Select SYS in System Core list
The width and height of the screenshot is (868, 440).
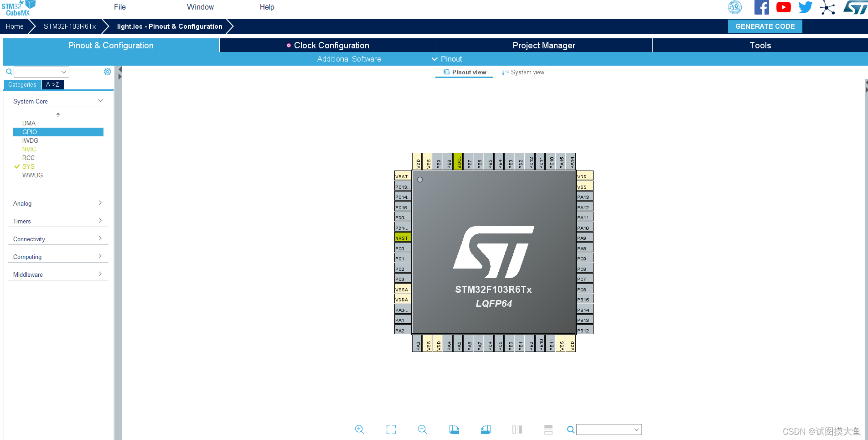pos(58,166)
